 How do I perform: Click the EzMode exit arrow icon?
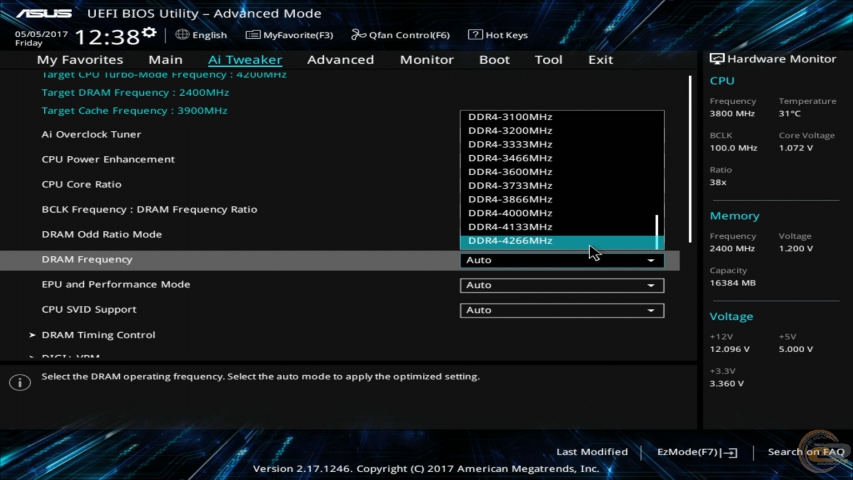[x=730, y=452]
